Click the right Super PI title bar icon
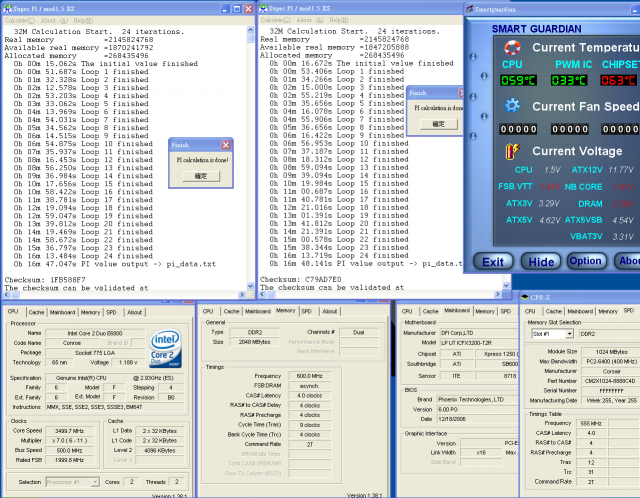The image size is (640, 498). [x=263, y=8]
